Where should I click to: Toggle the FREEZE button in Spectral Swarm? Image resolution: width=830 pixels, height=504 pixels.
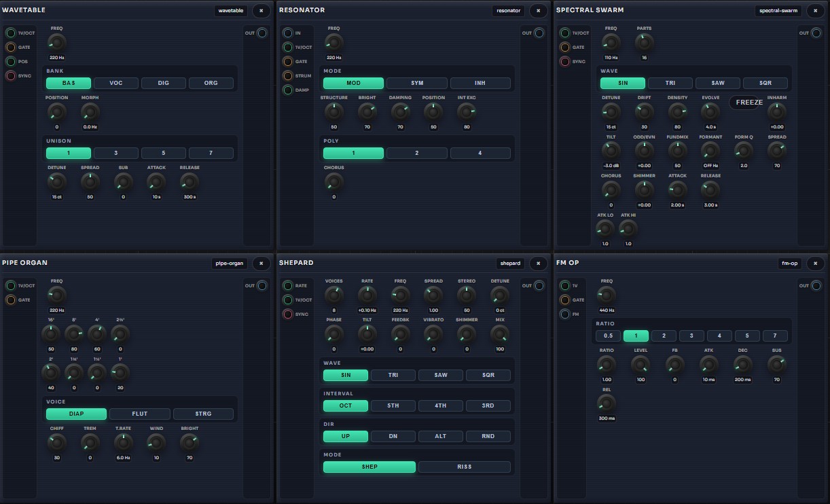(x=749, y=103)
